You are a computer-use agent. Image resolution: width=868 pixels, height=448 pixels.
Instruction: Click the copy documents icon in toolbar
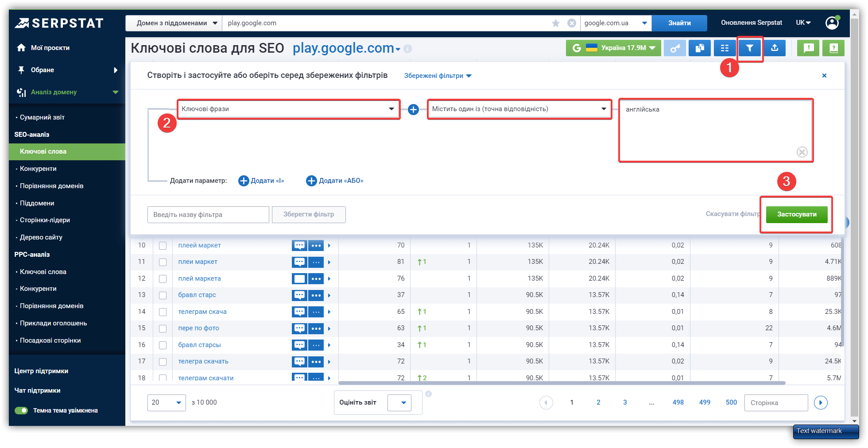(x=700, y=48)
